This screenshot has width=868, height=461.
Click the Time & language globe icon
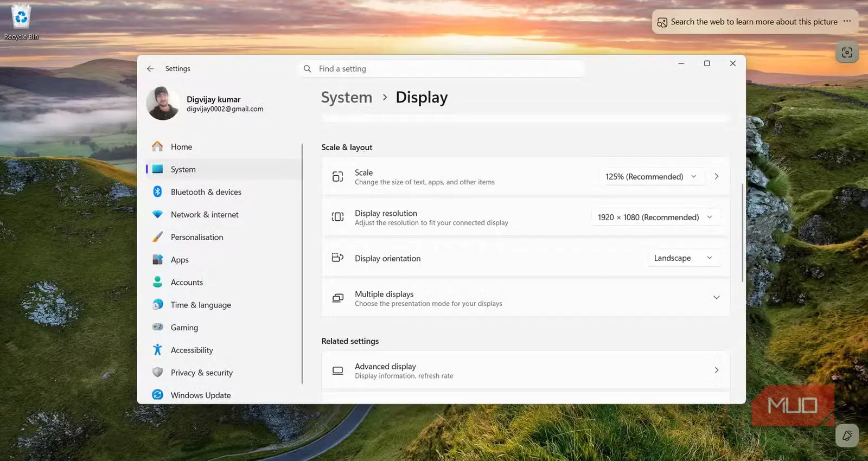[157, 305]
